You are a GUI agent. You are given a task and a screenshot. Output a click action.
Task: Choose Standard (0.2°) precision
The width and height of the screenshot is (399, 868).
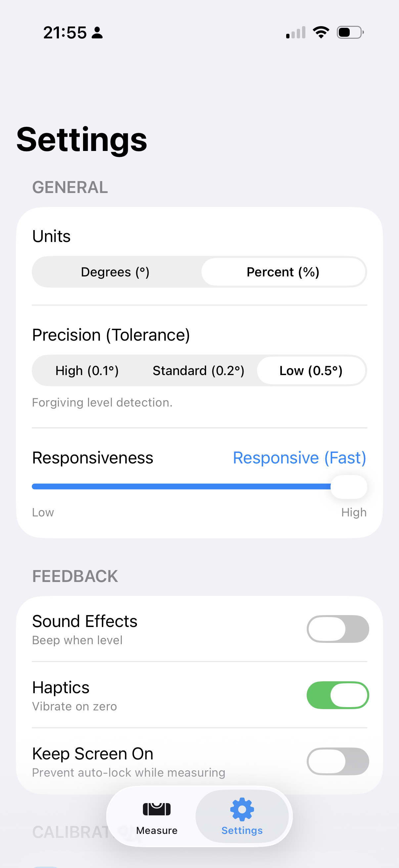(x=198, y=371)
